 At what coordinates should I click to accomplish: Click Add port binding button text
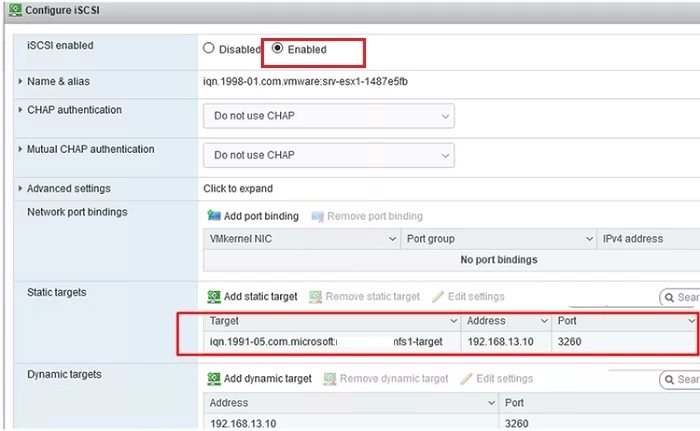coord(261,216)
